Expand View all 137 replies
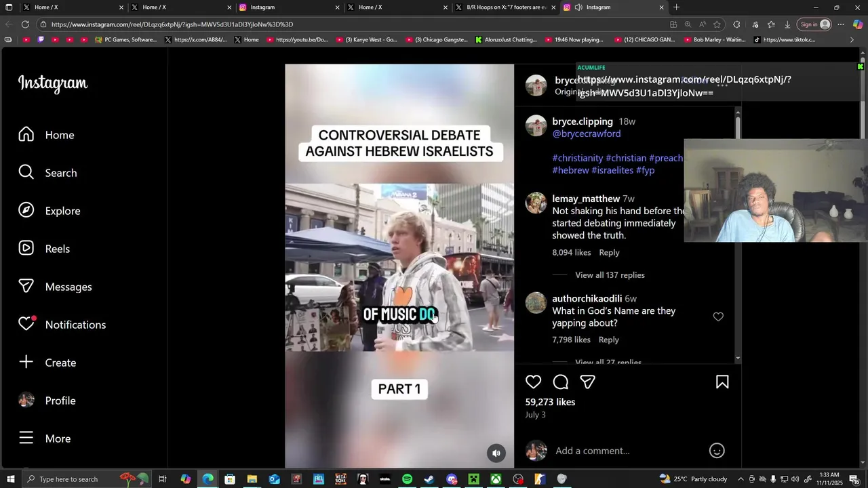Image resolution: width=868 pixels, height=488 pixels. coord(610,275)
